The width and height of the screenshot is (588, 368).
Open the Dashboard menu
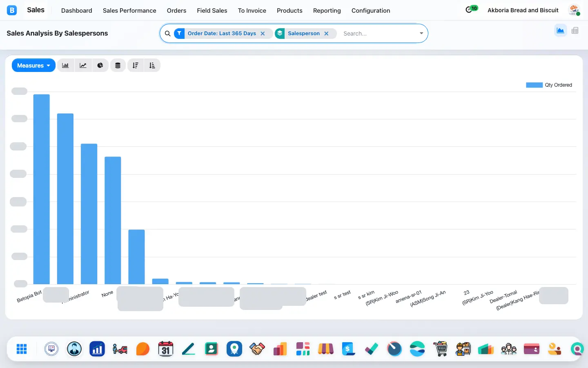click(77, 11)
